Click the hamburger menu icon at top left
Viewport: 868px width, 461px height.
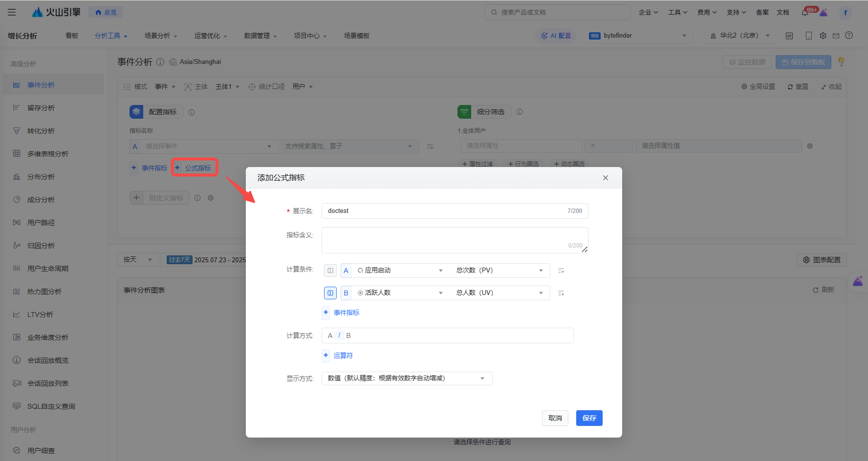point(12,12)
